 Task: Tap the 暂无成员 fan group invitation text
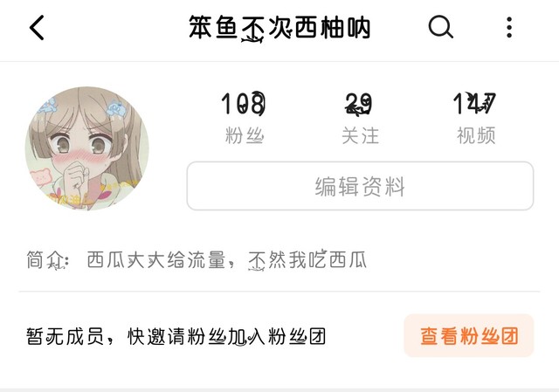[176, 336]
